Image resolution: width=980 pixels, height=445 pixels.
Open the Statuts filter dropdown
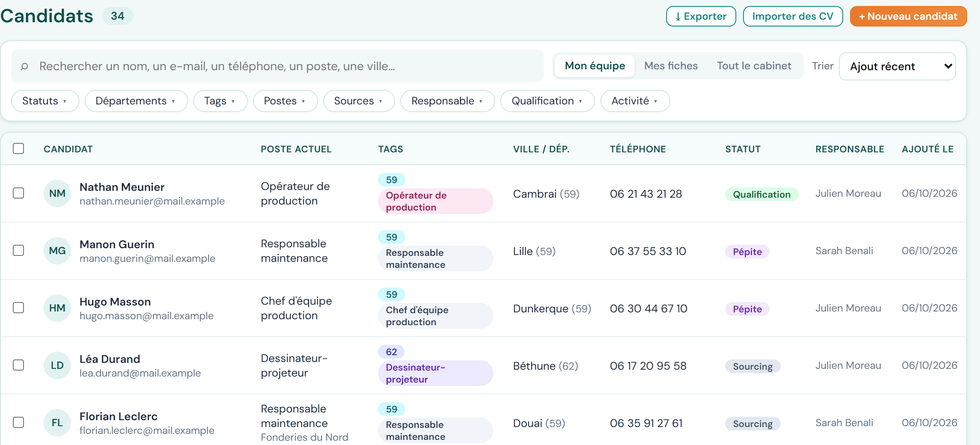45,101
